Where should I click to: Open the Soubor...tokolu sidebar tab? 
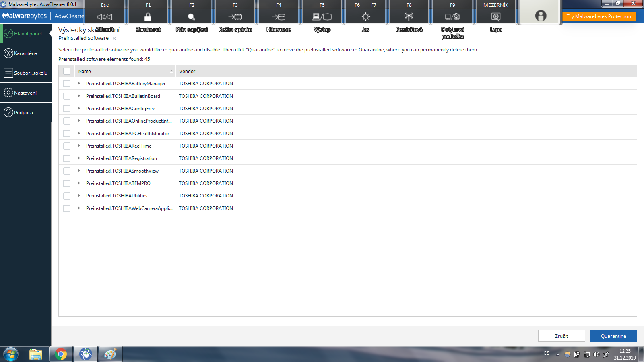pos(26,73)
